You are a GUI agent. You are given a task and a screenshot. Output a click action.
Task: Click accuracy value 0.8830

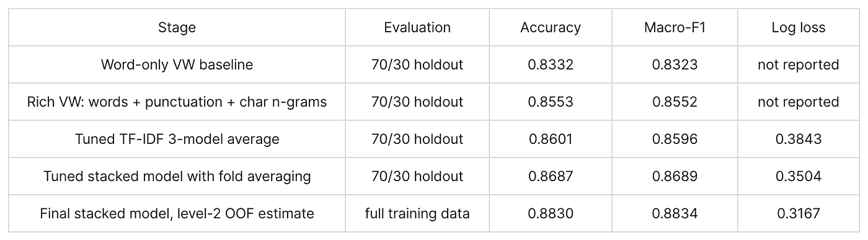pos(551,213)
